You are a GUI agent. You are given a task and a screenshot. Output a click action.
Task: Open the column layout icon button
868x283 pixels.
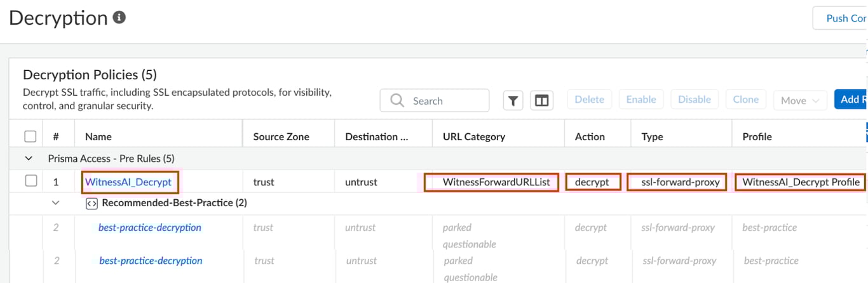541,100
